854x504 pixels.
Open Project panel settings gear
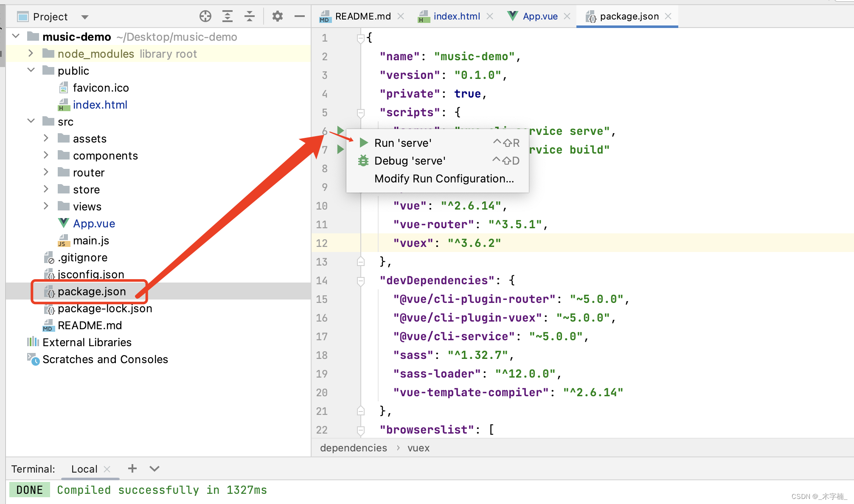coord(277,17)
